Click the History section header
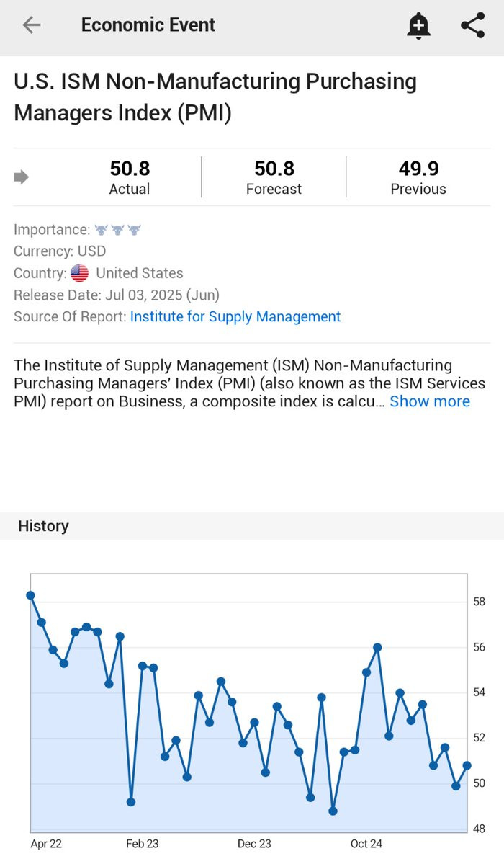Viewport: 504px width, 864px height. tap(44, 526)
